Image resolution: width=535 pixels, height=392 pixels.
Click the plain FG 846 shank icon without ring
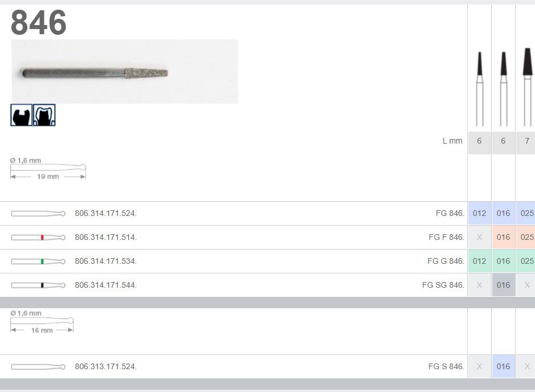[x=38, y=213]
